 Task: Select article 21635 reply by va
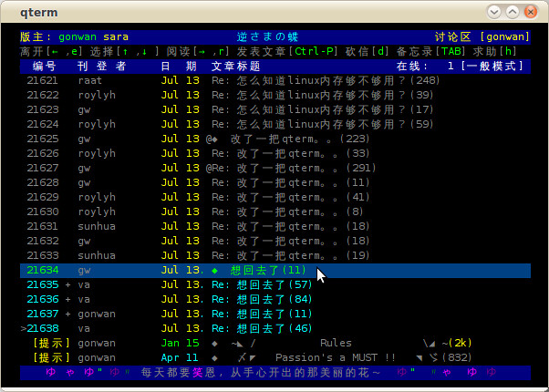tap(275, 285)
